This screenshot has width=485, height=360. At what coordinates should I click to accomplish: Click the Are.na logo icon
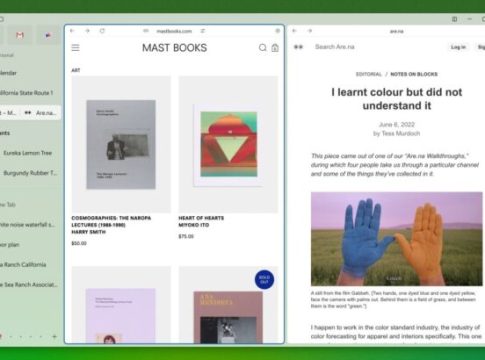(298, 47)
